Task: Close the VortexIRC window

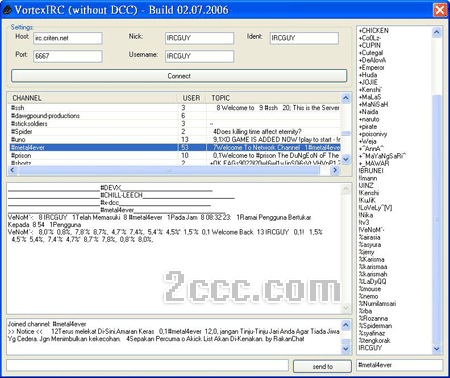Action: pyautogui.click(x=440, y=10)
